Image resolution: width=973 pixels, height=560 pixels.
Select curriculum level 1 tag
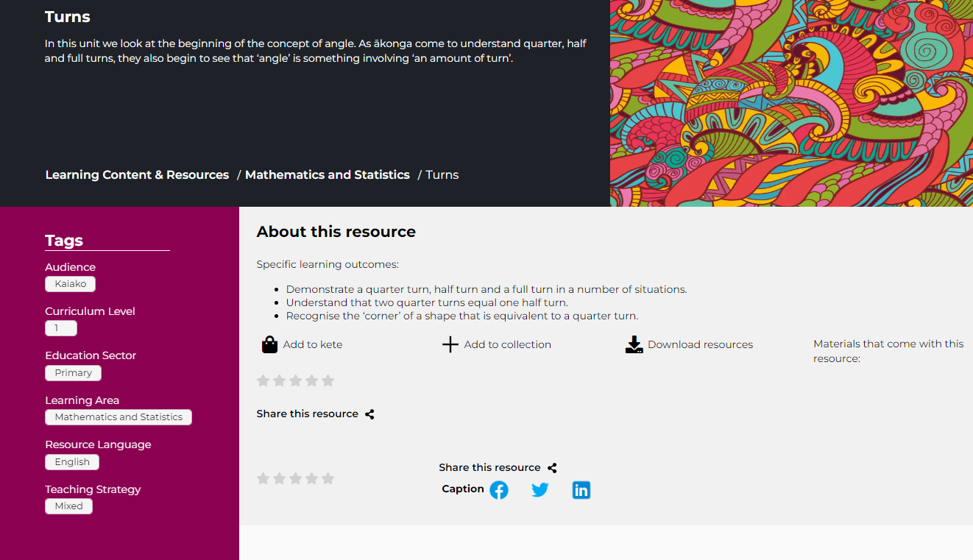coord(60,328)
